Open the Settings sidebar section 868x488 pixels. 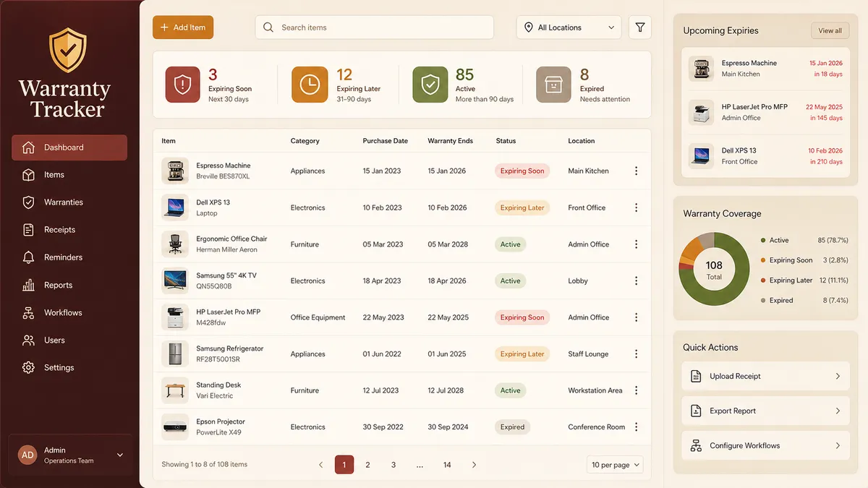tap(69, 367)
